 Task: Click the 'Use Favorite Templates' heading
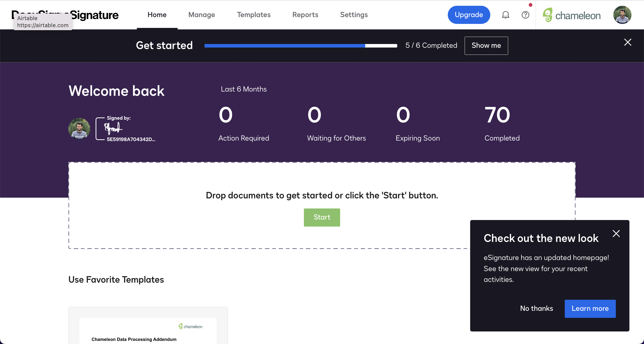click(x=116, y=280)
